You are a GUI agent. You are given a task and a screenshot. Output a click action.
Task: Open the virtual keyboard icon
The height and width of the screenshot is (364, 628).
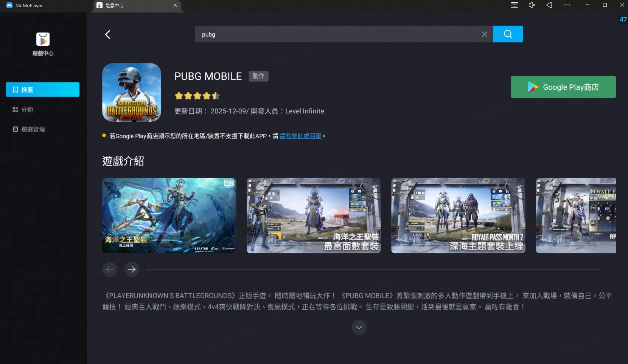coord(514,5)
